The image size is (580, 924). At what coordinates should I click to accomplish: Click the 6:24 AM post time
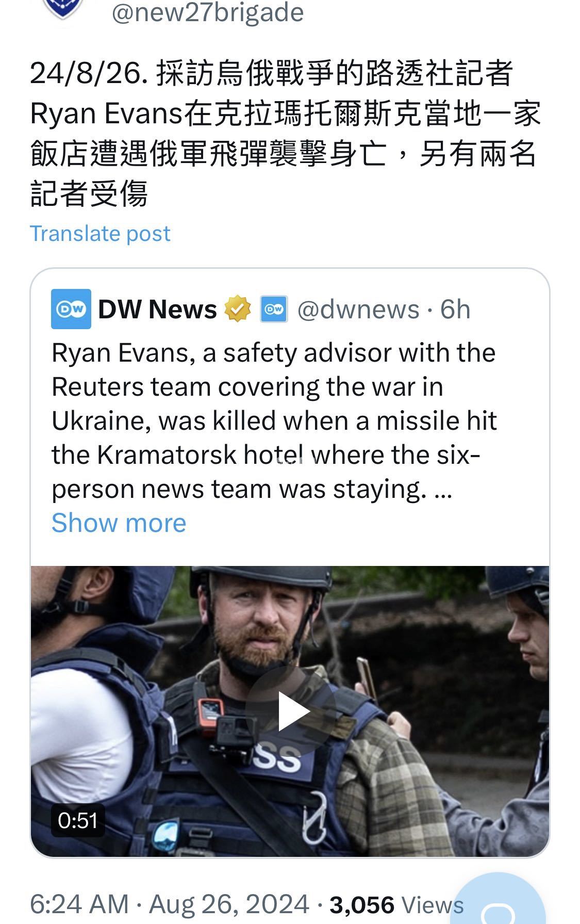pos(79,904)
